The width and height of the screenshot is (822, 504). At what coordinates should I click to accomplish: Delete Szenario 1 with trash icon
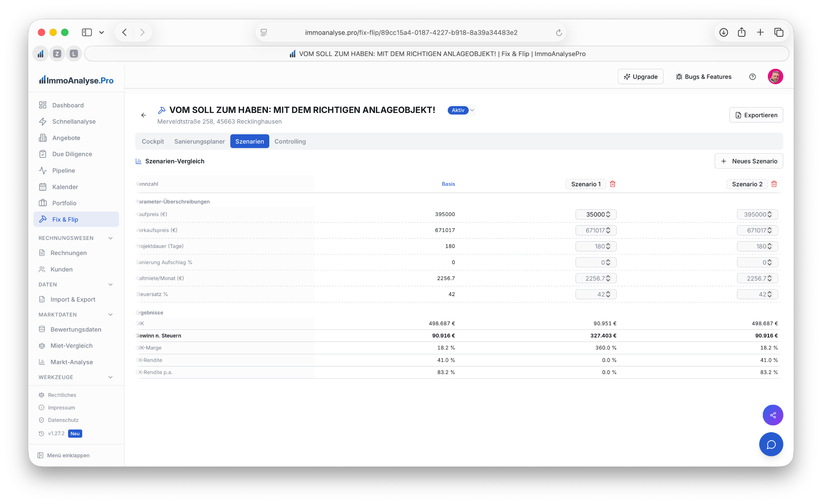613,184
